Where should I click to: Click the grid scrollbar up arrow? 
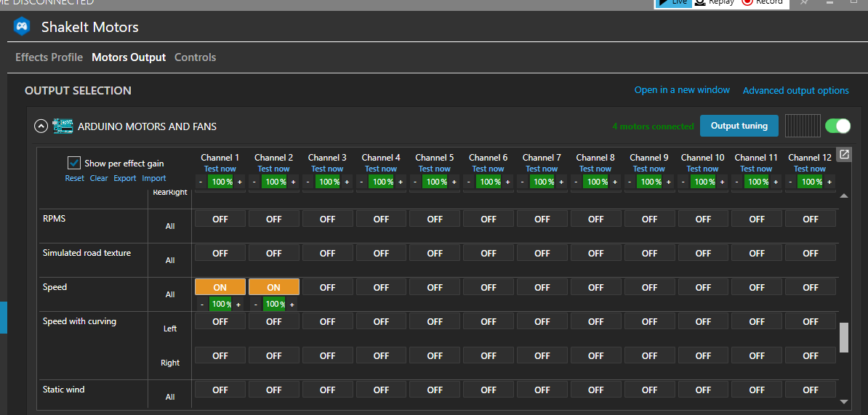[x=843, y=196]
